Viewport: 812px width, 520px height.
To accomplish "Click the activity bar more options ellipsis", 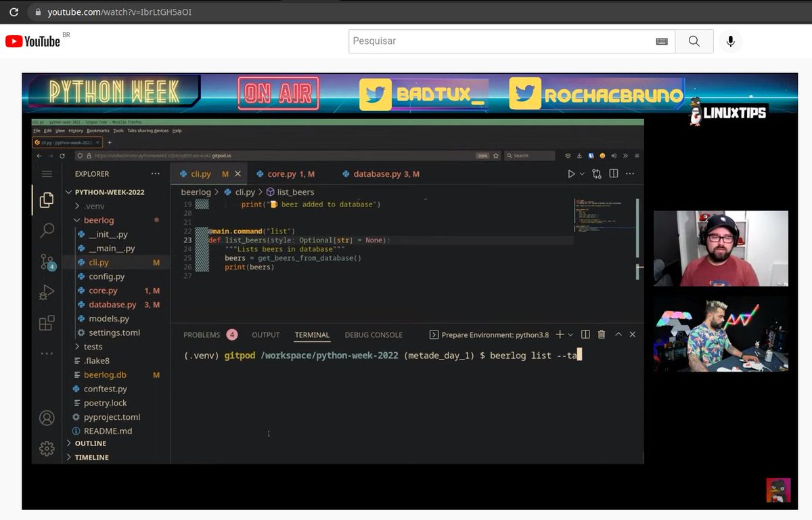I will [47, 353].
